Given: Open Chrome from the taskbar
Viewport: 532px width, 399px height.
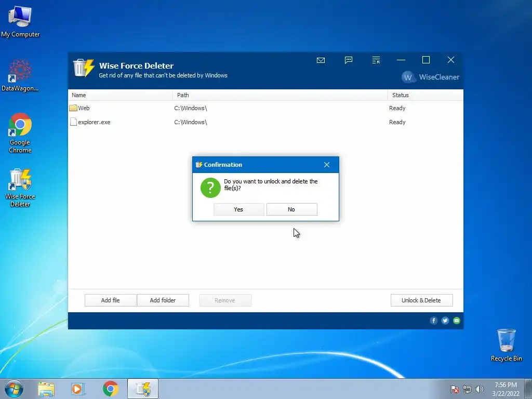Looking at the screenshot, I should pos(111,389).
